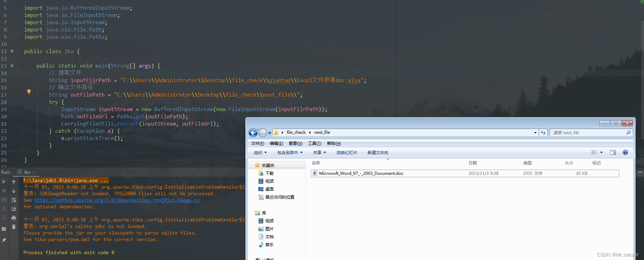Open the restore layout icon in Run panel
Image resolution: width=644 pixels, height=260 pixels.
pos(4,229)
